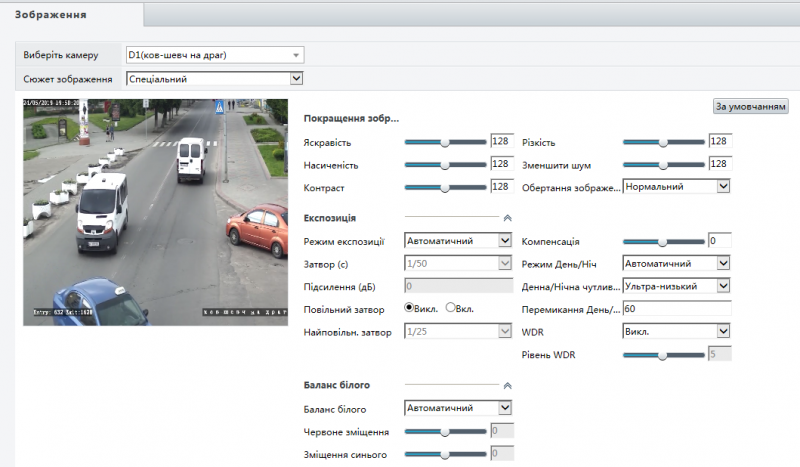Image resolution: width=800 pixels, height=467 pixels.
Task: Open the Затвор (с) dropdown
Action: [458, 263]
